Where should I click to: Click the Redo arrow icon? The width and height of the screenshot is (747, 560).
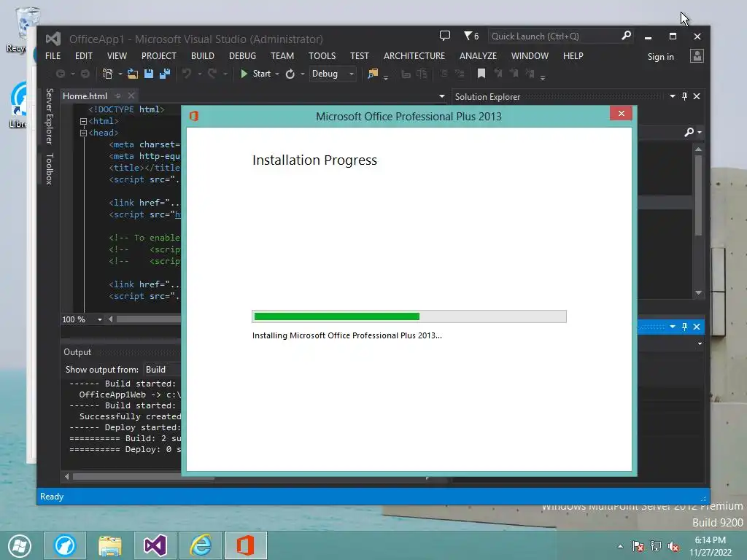tap(212, 74)
